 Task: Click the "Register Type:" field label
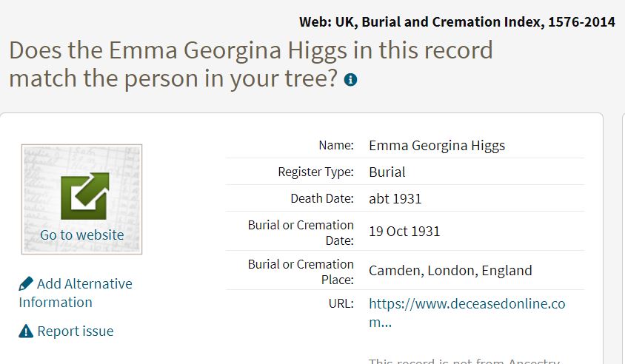[315, 172]
